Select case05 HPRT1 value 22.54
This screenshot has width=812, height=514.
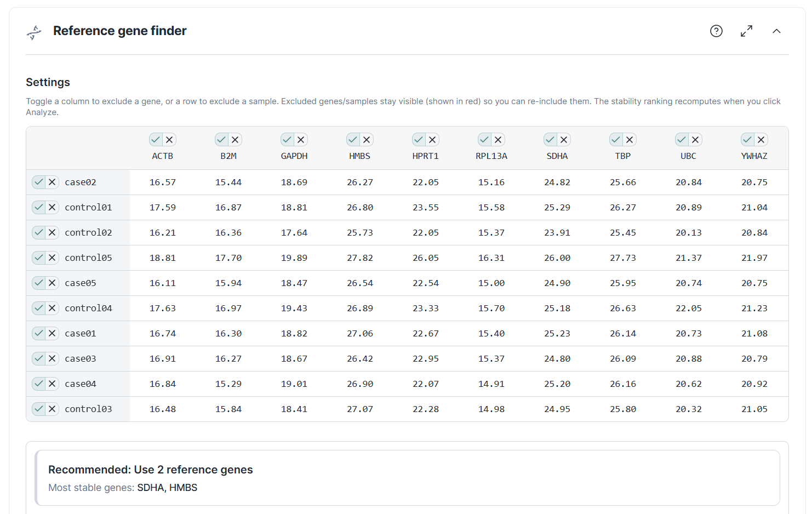pos(426,283)
